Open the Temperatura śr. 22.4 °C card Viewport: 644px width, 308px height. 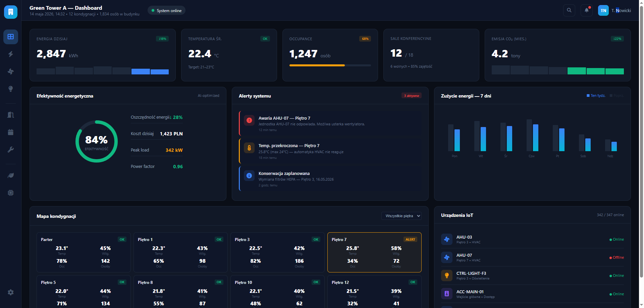click(x=229, y=55)
